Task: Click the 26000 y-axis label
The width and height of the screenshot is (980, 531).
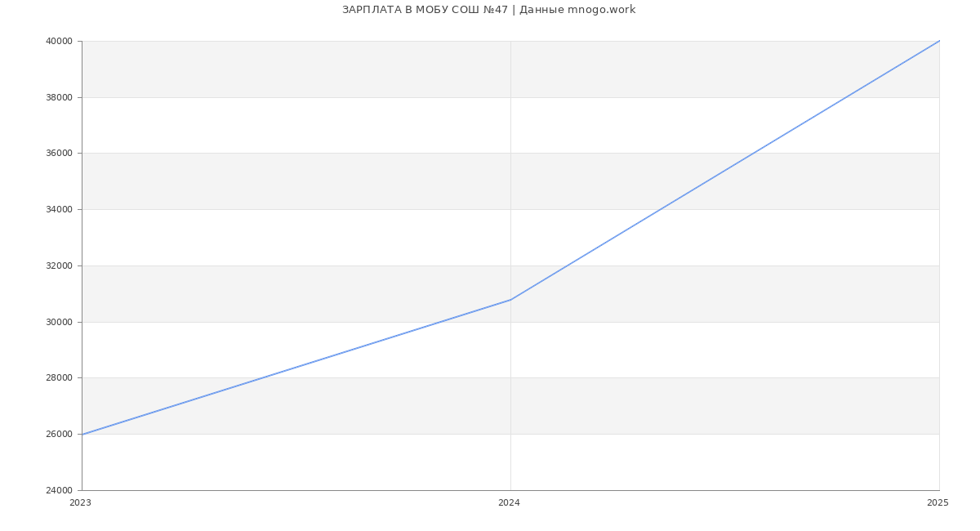Action: click(60, 434)
